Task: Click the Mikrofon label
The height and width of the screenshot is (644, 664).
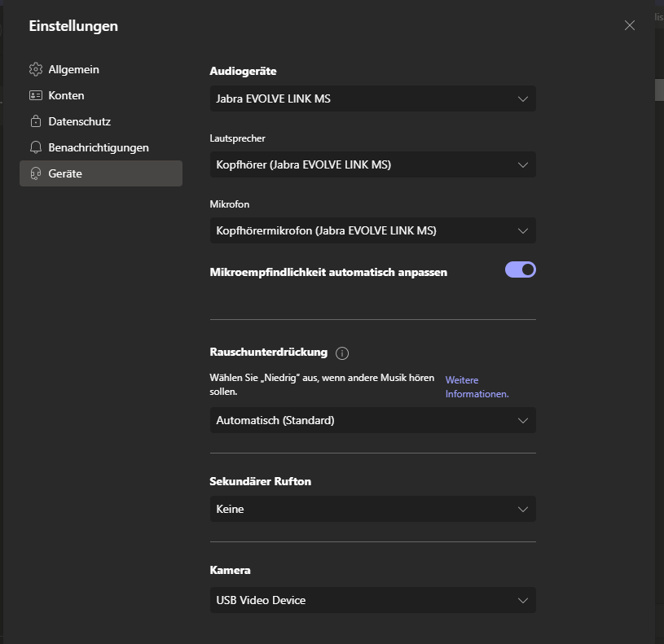Action: [x=230, y=204]
